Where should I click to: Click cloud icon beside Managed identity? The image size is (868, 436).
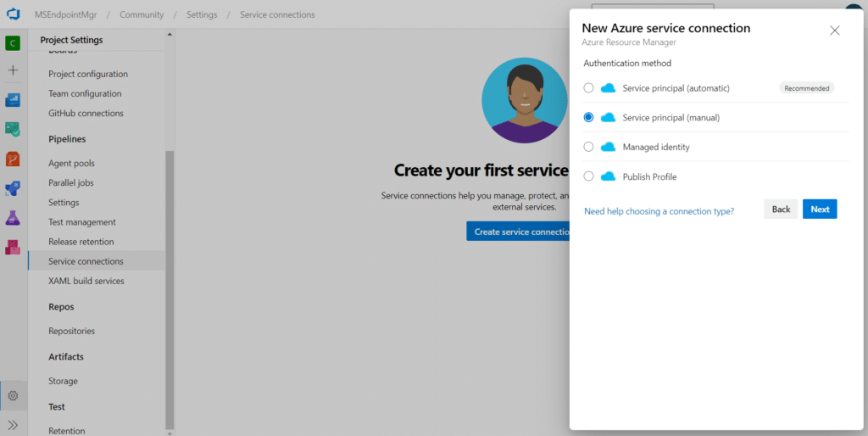pos(608,147)
